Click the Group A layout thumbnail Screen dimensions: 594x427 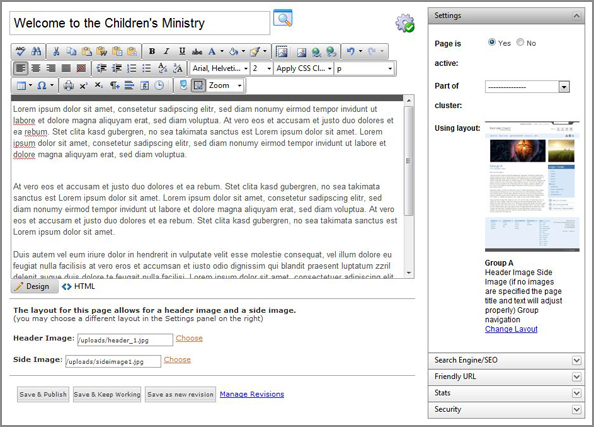coord(532,186)
